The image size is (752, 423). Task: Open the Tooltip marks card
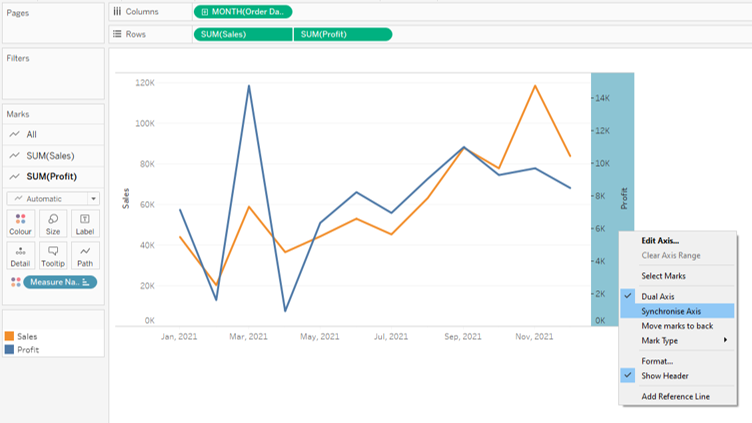53,255
